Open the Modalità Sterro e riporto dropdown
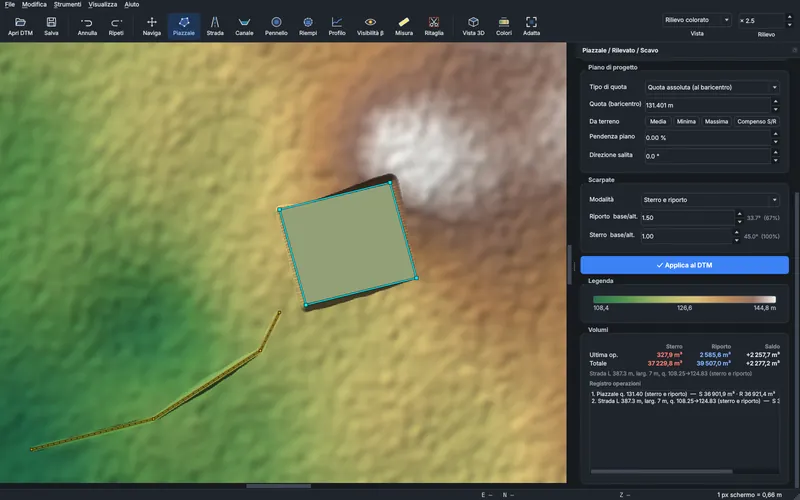The height and width of the screenshot is (500, 800). 710,200
